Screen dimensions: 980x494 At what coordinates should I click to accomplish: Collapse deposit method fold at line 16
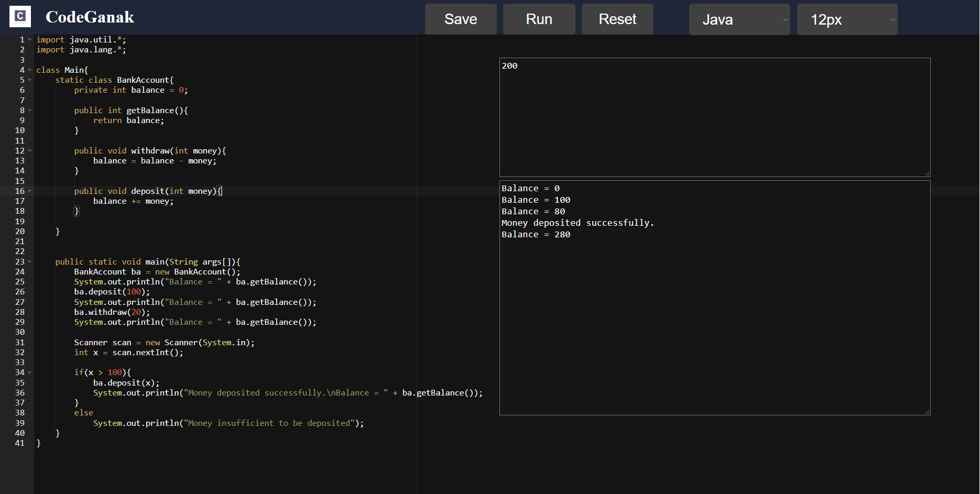(x=30, y=191)
